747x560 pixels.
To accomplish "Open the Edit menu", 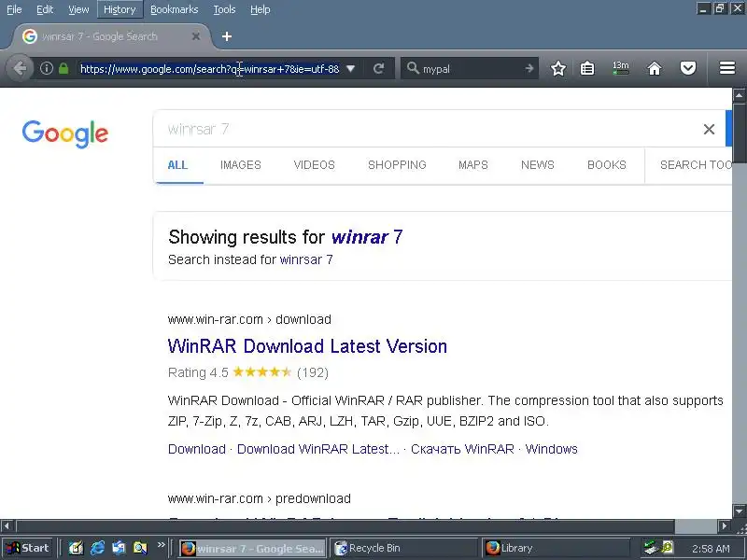I will click(45, 9).
